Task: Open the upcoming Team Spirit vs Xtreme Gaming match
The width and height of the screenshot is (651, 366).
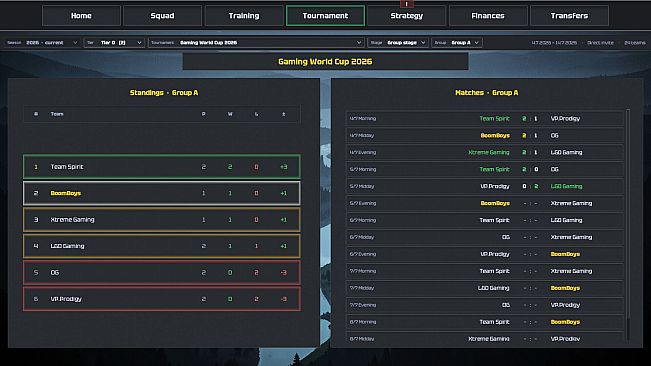Action: pos(485,271)
